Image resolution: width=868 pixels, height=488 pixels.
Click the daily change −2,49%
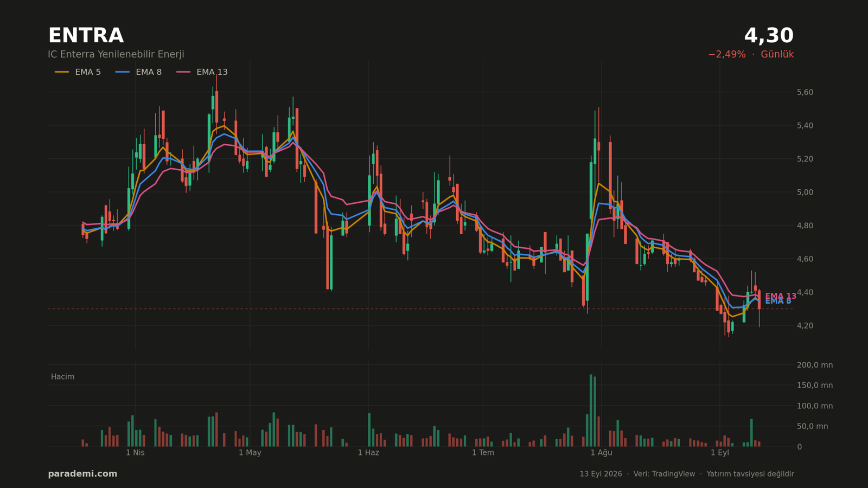727,55
